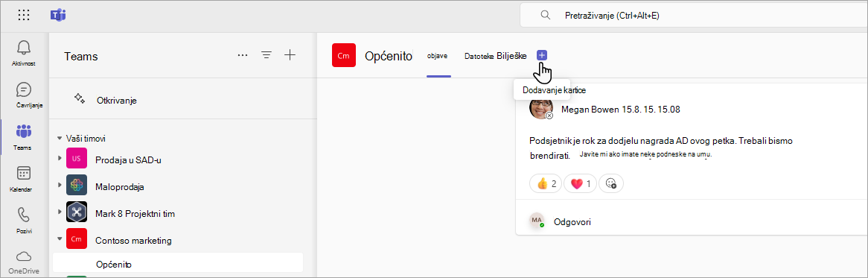Click the Cm channel header avatar
The height and width of the screenshot is (278, 868).
point(344,55)
